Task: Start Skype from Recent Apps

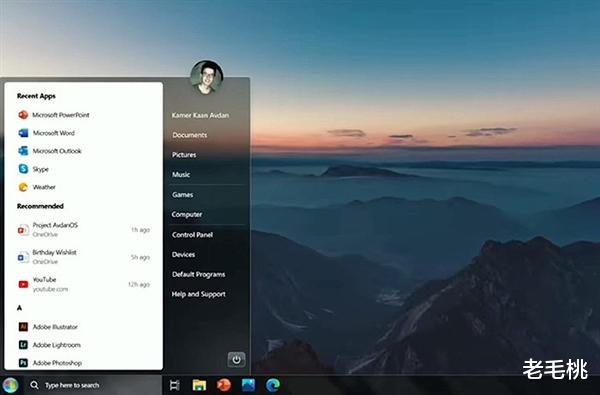Action: [34, 169]
